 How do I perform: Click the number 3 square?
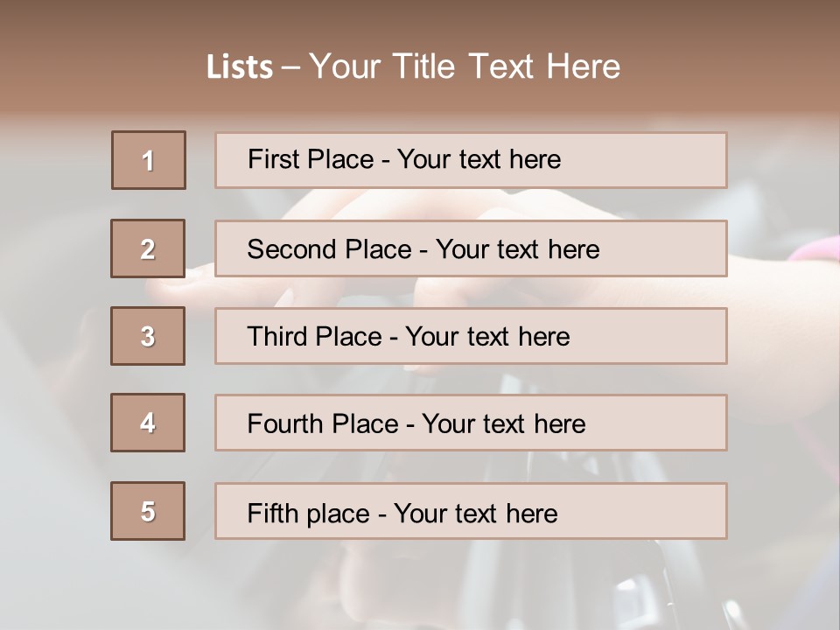148,336
